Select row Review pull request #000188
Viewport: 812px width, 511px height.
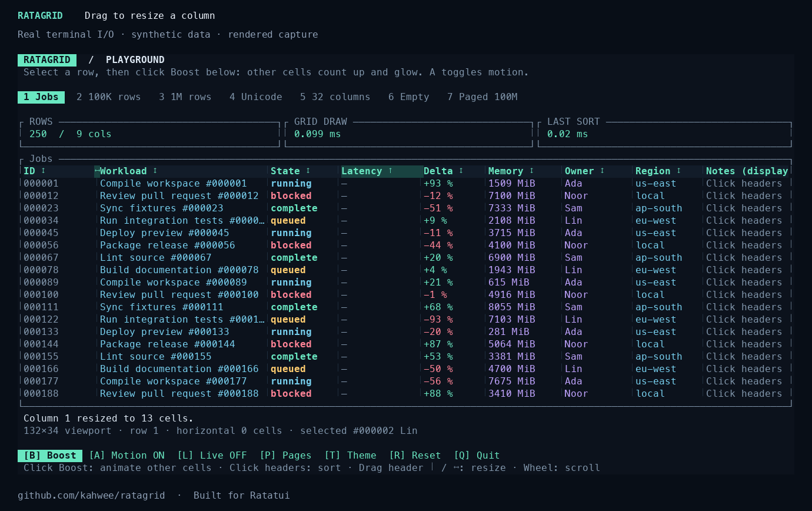[x=406, y=393]
